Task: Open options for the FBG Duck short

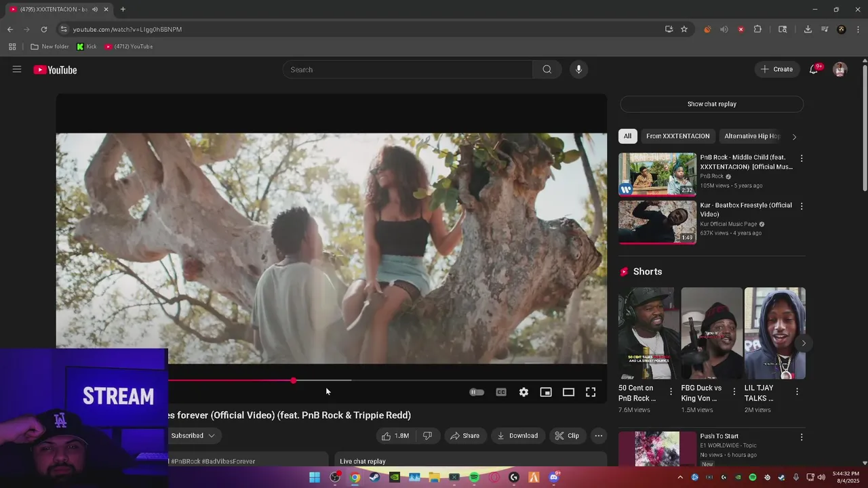Action: click(734, 392)
